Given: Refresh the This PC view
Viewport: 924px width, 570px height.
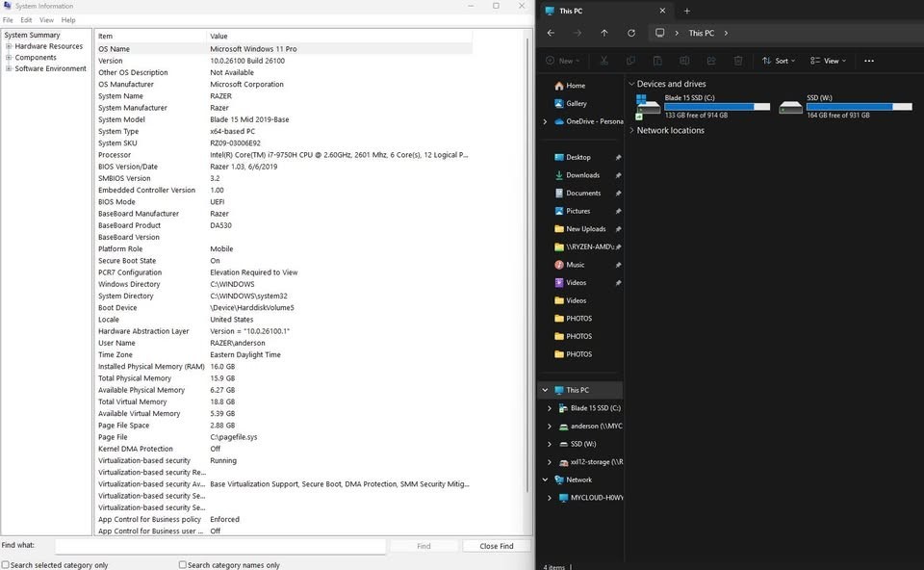Looking at the screenshot, I should coord(631,33).
